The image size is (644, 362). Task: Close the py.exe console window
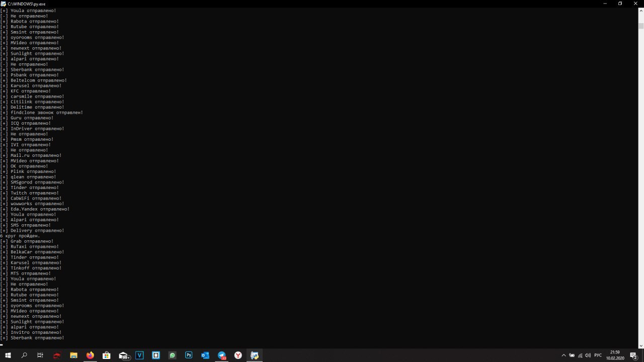tap(635, 4)
